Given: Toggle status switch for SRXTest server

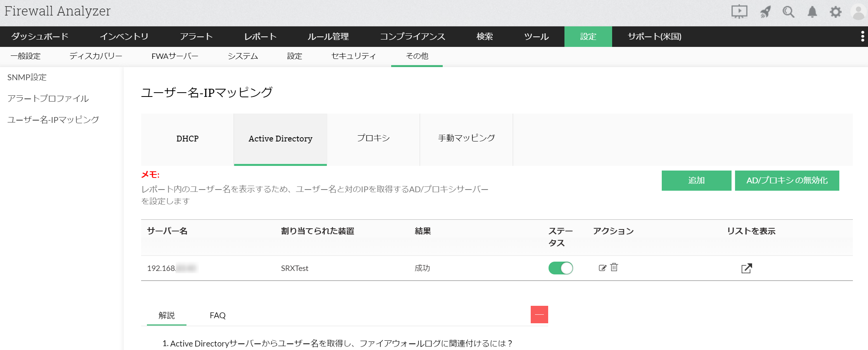Looking at the screenshot, I should pyautogui.click(x=561, y=268).
